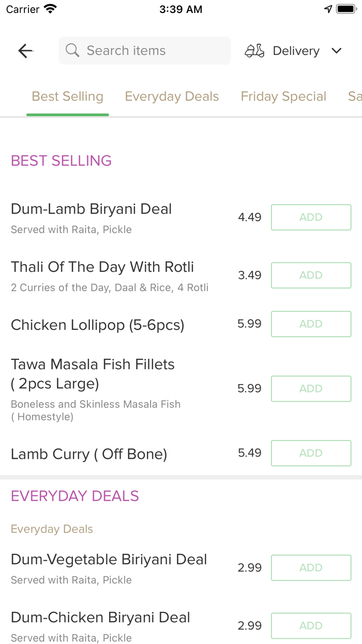Add Dum-Vegetable Biriyani Deal
The height and width of the screenshot is (644, 362).
pos(311,568)
